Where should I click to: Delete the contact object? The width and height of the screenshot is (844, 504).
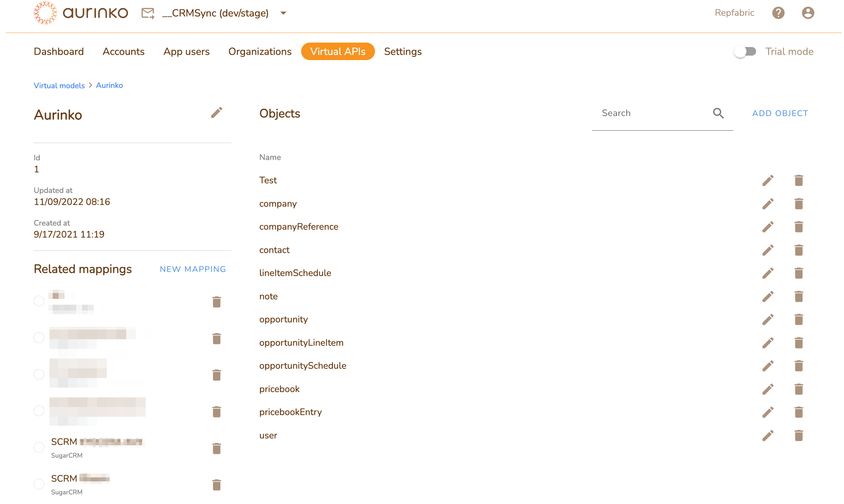click(x=799, y=250)
